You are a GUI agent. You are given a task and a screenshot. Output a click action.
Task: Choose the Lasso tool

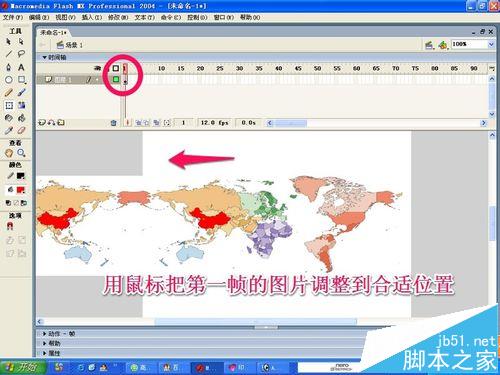click(21, 54)
